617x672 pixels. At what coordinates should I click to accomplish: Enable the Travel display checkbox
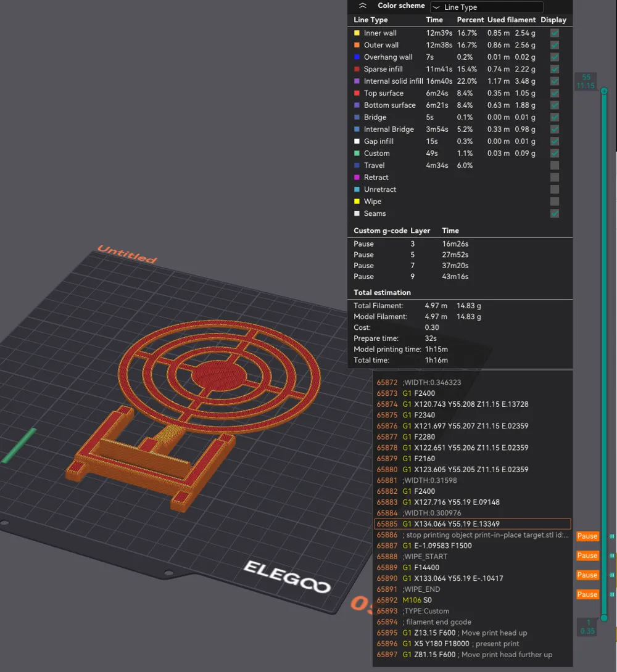click(554, 165)
